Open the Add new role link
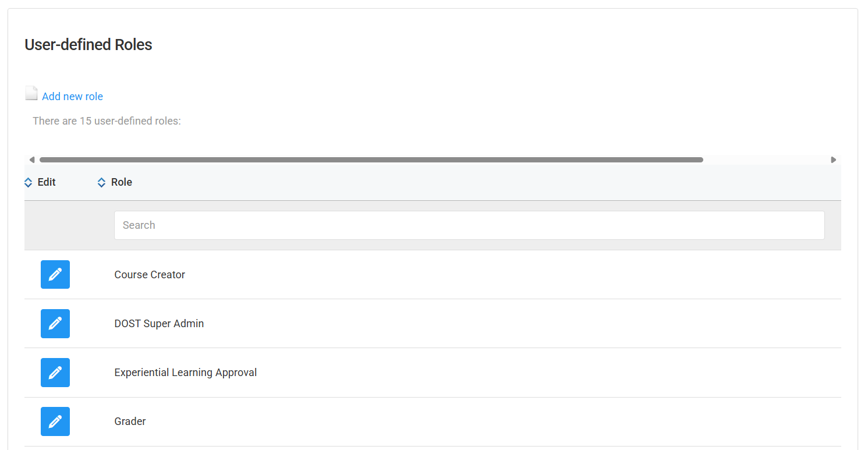868x450 pixels. click(72, 97)
